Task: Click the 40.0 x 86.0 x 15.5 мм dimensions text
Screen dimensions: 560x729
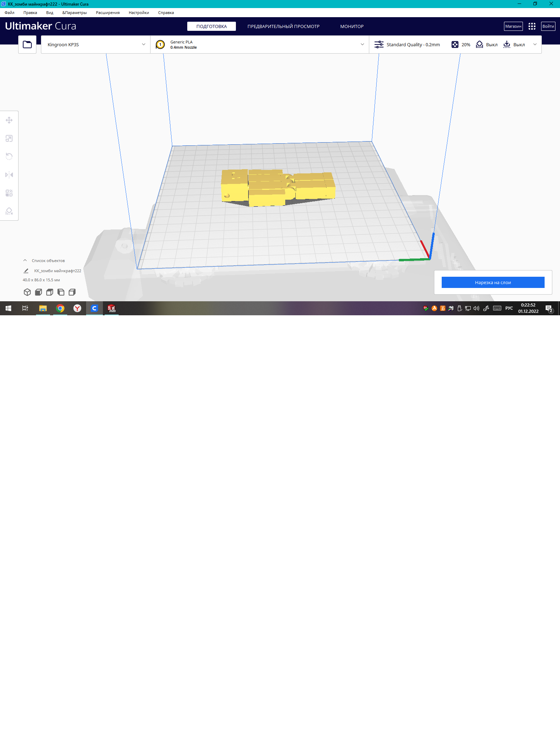Action: 41,280
